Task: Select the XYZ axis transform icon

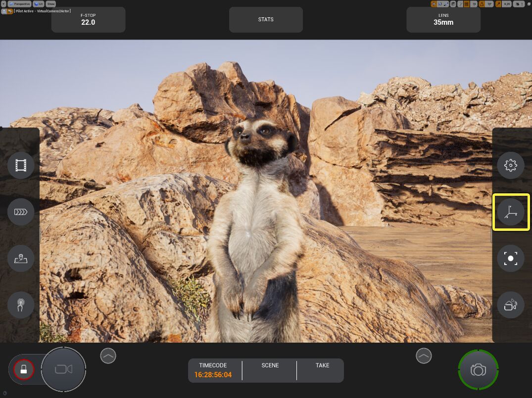Action: pyautogui.click(x=510, y=212)
